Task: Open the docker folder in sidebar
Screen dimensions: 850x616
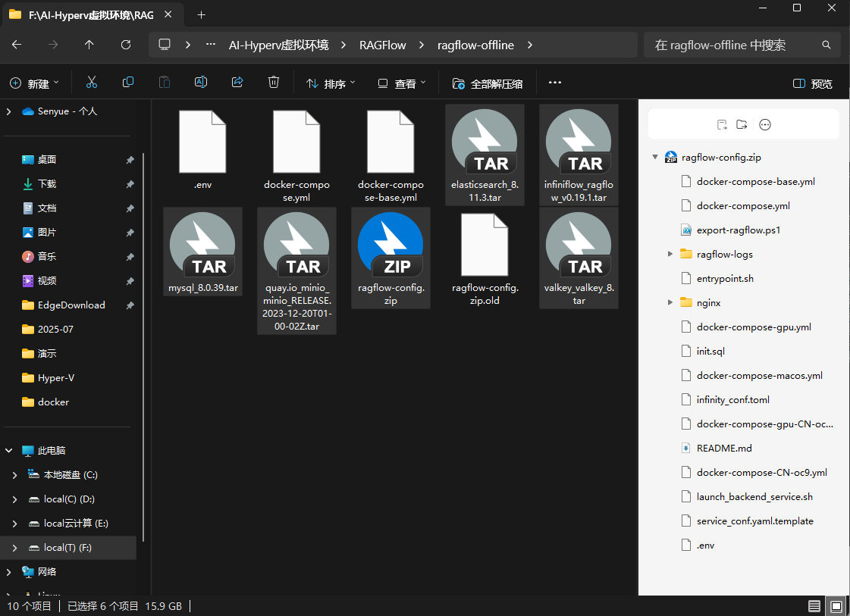Action: click(x=53, y=402)
